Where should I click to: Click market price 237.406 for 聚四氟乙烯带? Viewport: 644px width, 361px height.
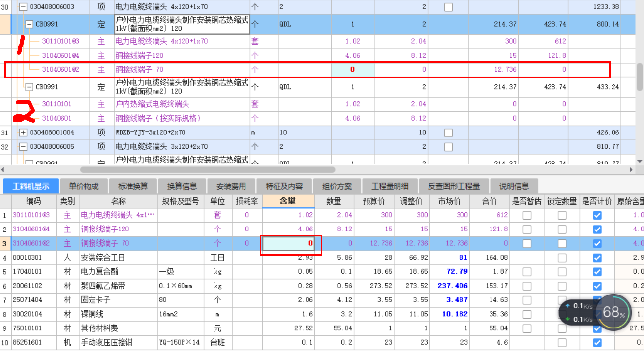click(x=453, y=286)
